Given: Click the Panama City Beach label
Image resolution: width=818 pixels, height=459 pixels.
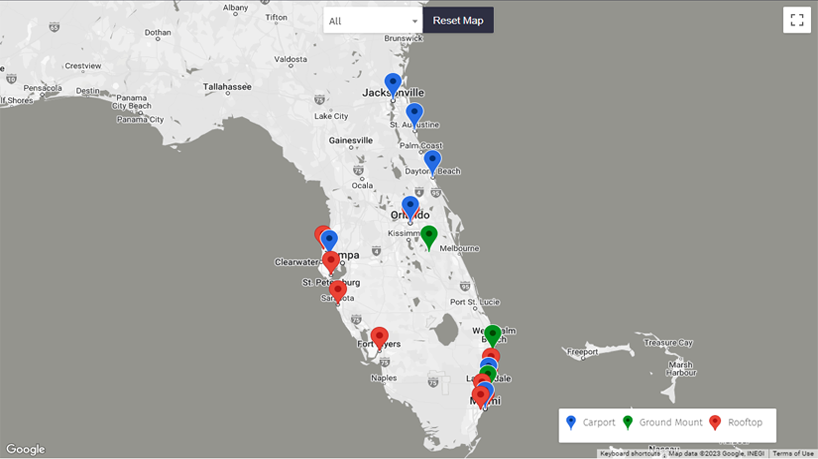Looking at the screenshot, I should 131,102.
